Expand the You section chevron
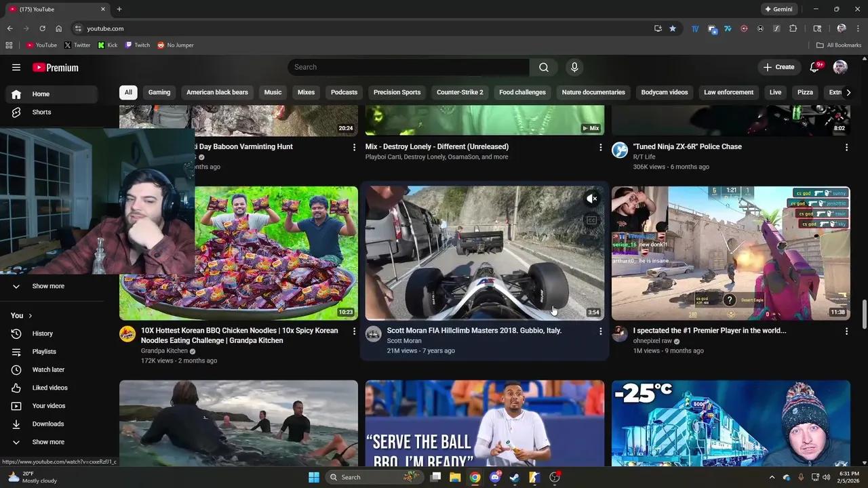868x488 pixels. (30, 316)
